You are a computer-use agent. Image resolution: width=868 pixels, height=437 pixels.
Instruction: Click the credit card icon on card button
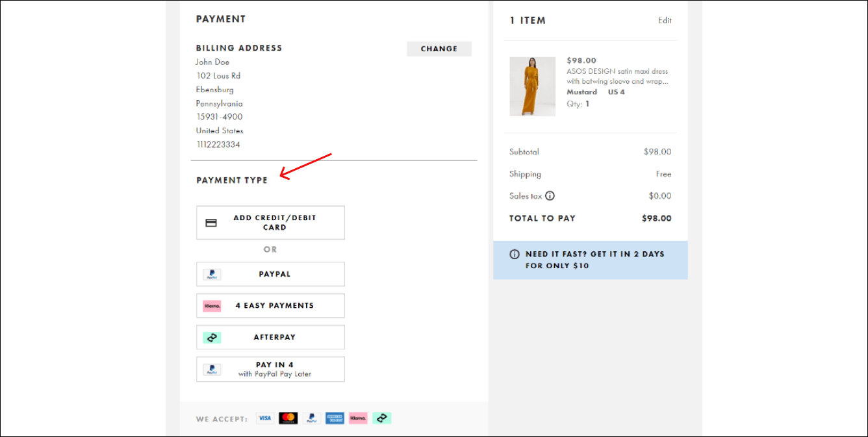coord(211,223)
